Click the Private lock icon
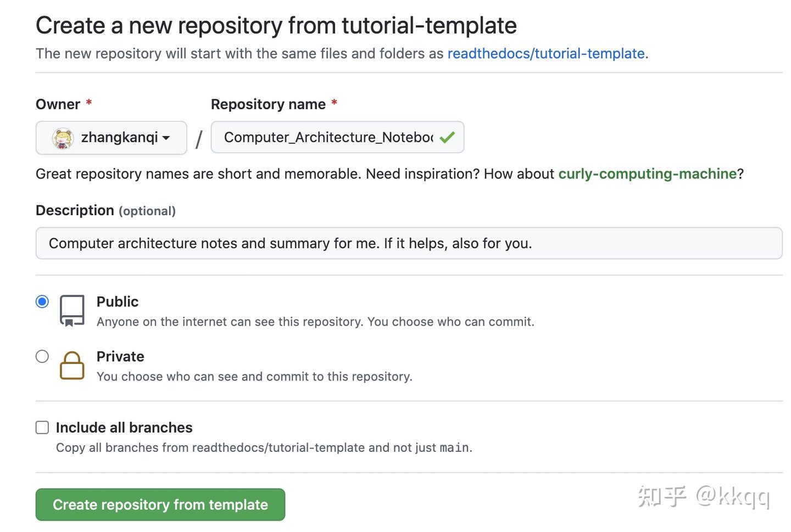The image size is (791, 532). point(72,366)
